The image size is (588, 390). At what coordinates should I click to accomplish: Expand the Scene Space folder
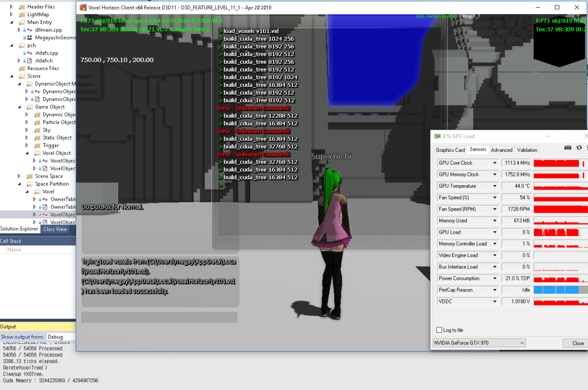pyautogui.click(x=19, y=176)
